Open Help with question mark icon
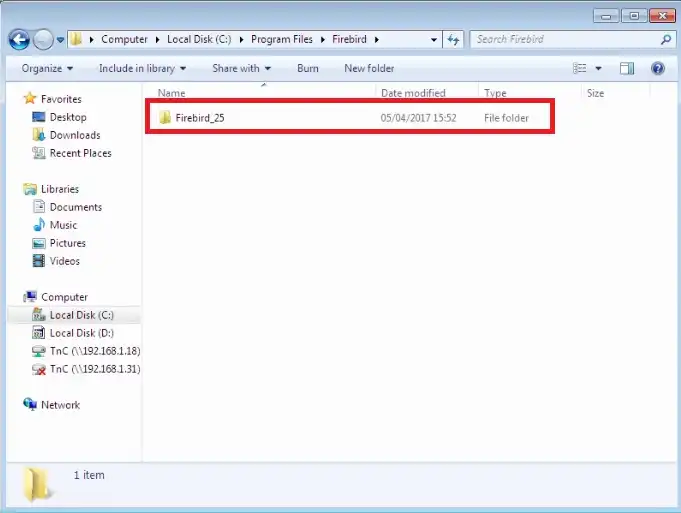 pos(658,68)
